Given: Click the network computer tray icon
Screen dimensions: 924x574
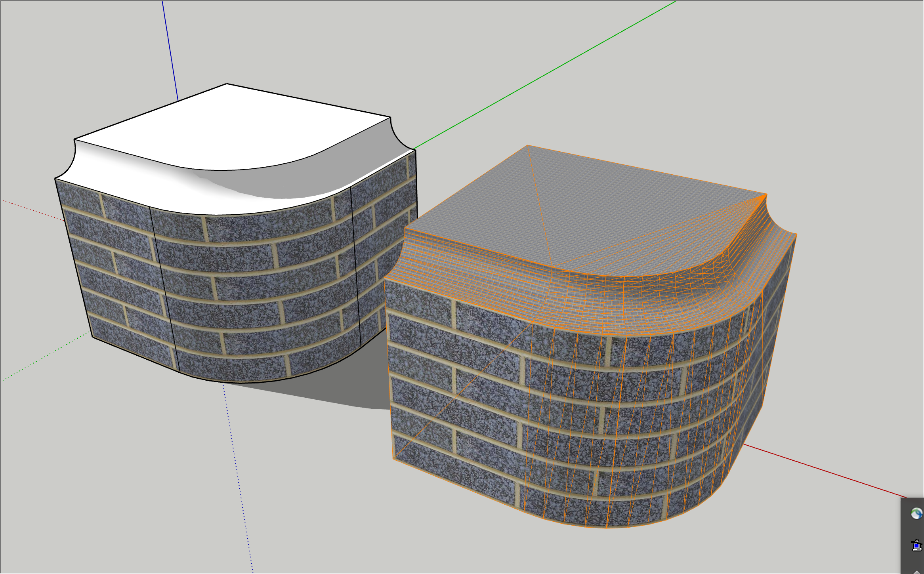Looking at the screenshot, I should [916, 545].
